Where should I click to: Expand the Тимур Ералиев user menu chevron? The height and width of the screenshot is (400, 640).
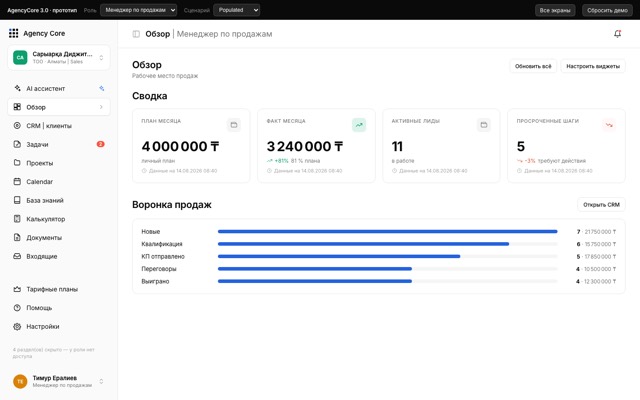[x=101, y=381]
